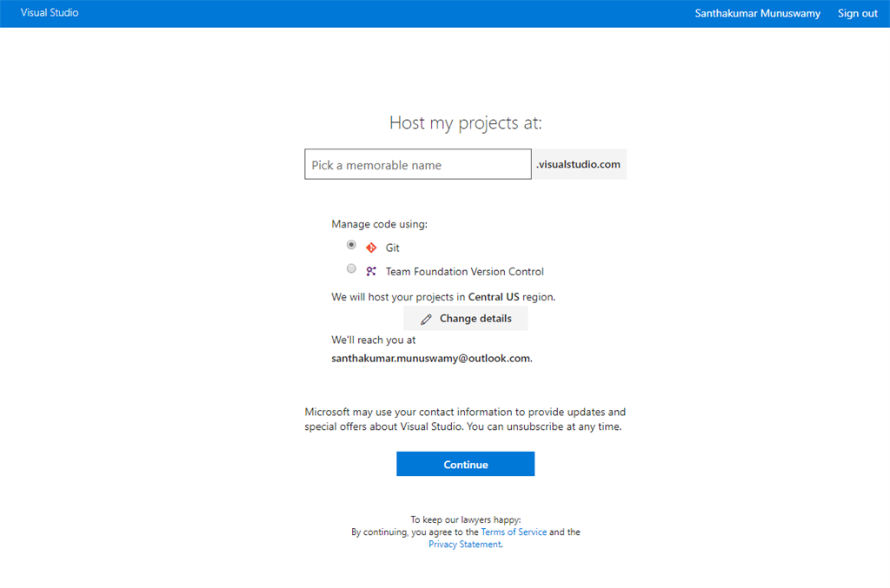Click the "Team Foundation Version Control" label text
Screen dimensions: 890x588
464,272
